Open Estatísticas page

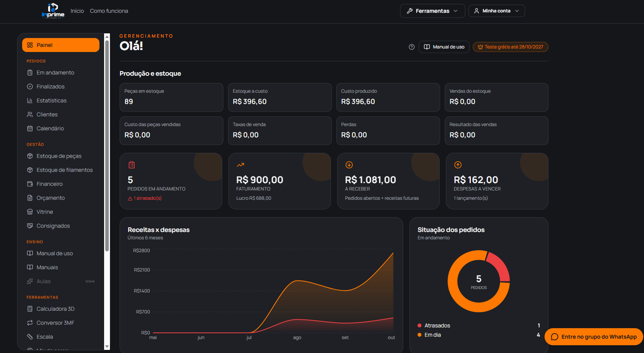[61, 100]
